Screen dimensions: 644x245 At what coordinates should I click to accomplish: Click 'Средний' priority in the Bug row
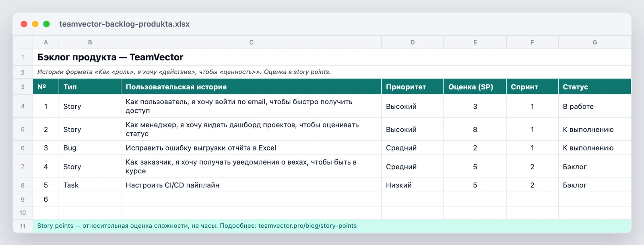[413, 148]
